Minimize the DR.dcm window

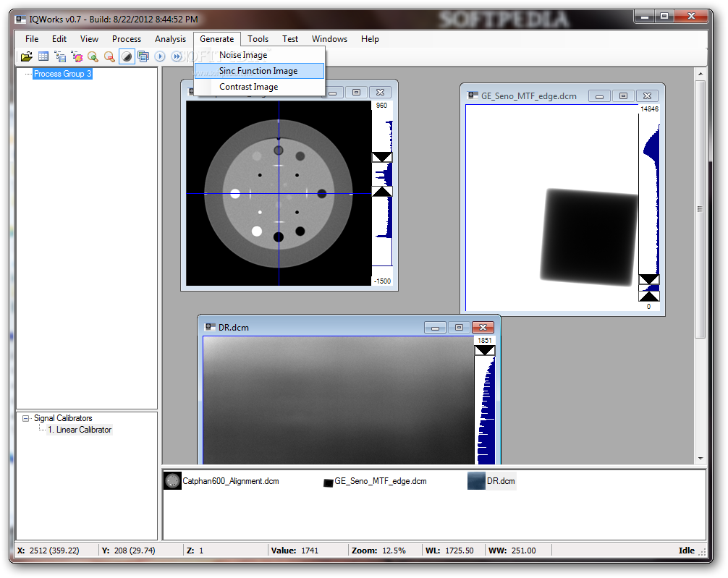click(x=435, y=327)
